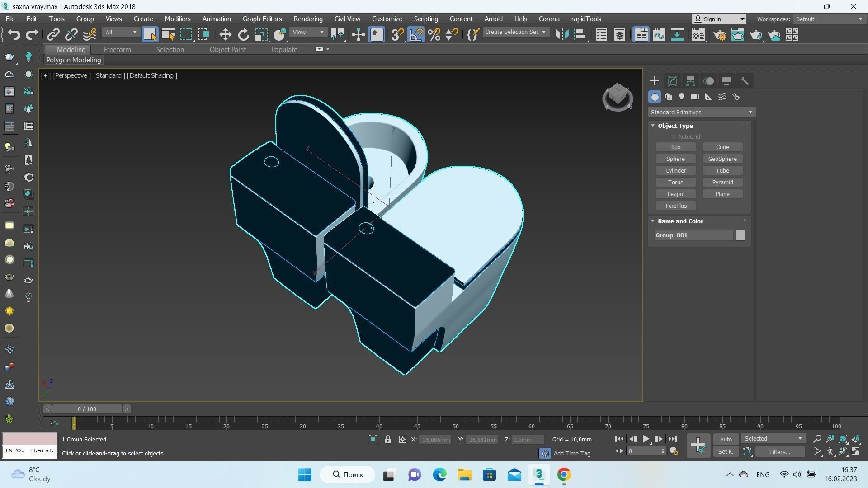Click the Teapot primitive button

[x=675, y=194]
